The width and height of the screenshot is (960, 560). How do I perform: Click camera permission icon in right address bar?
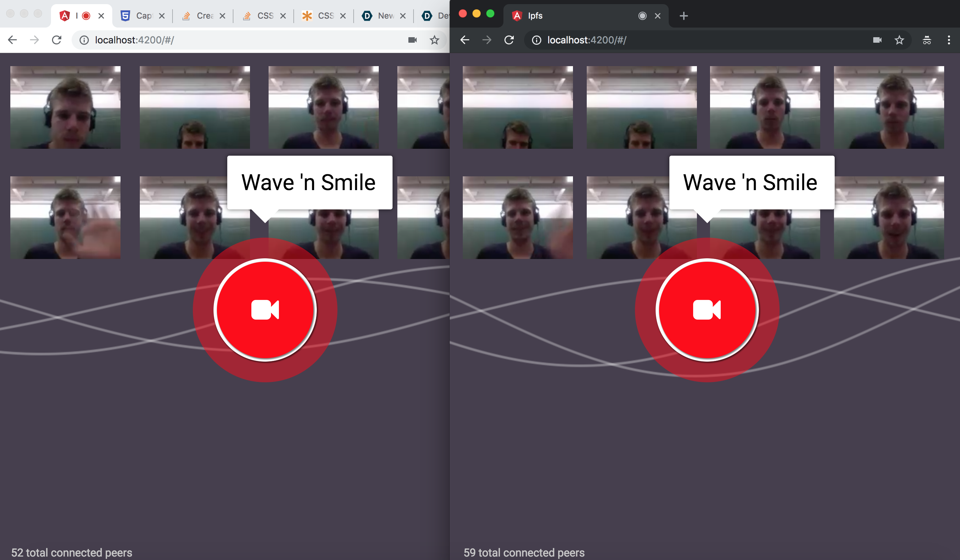(877, 40)
